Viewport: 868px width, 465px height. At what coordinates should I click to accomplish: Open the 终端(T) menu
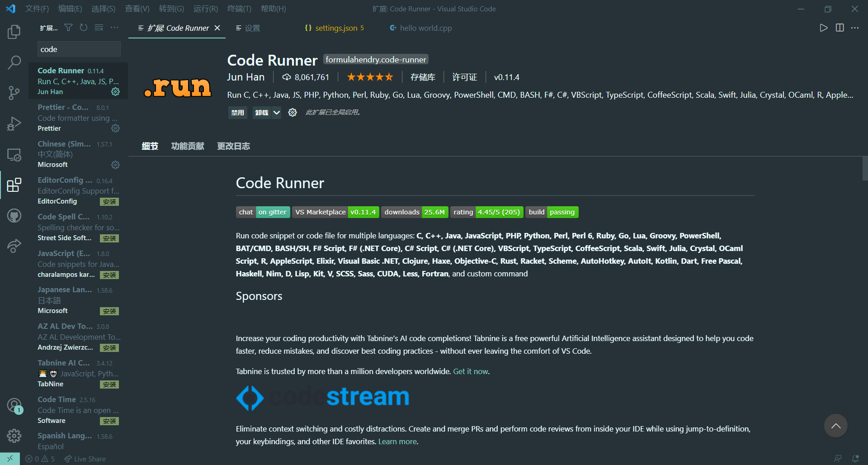[x=239, y=9]
